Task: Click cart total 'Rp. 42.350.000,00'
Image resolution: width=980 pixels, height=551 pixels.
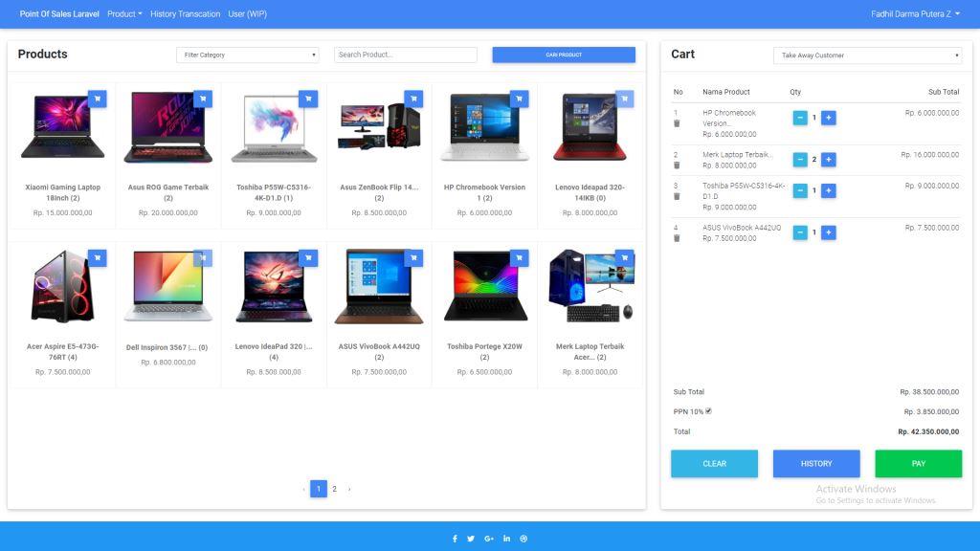Action: (928, 431)
